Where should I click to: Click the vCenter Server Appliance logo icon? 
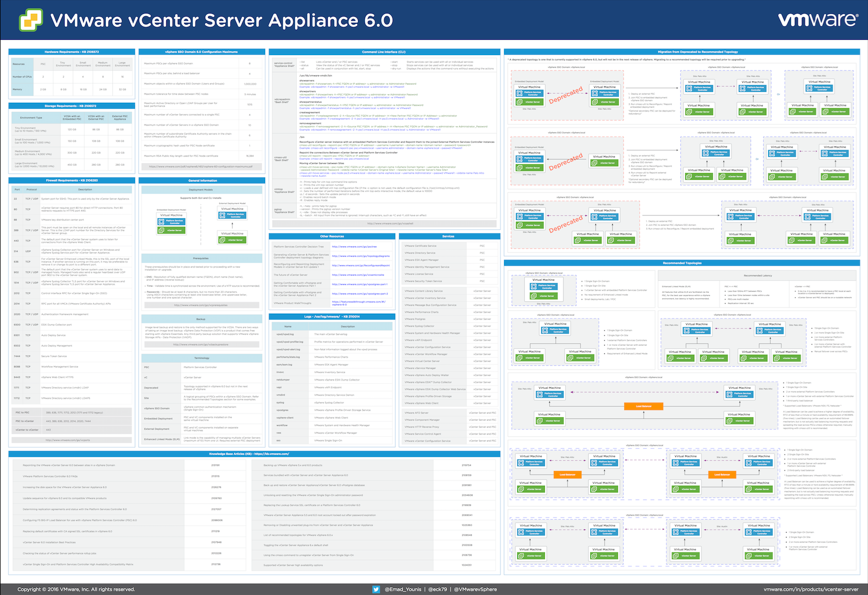[31, 20]
